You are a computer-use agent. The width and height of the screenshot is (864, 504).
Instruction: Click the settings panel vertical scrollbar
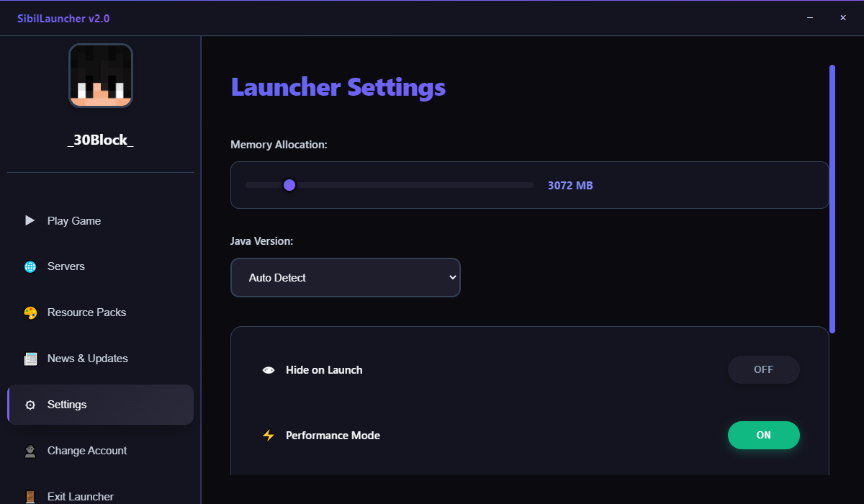tap(832, 199)
